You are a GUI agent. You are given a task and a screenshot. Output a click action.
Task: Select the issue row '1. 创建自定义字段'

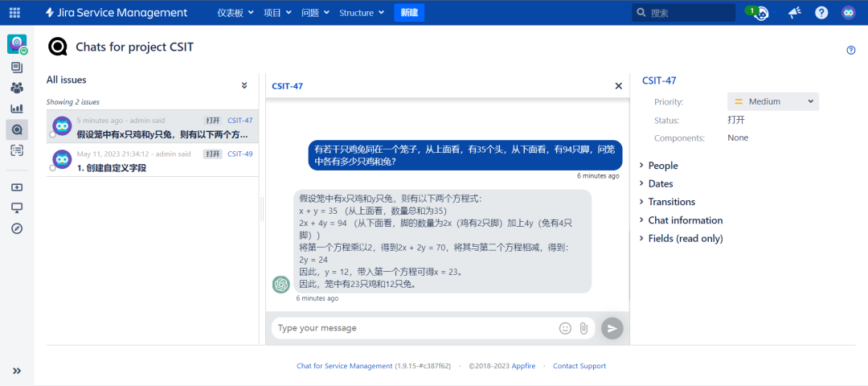[x=152, y=160]
